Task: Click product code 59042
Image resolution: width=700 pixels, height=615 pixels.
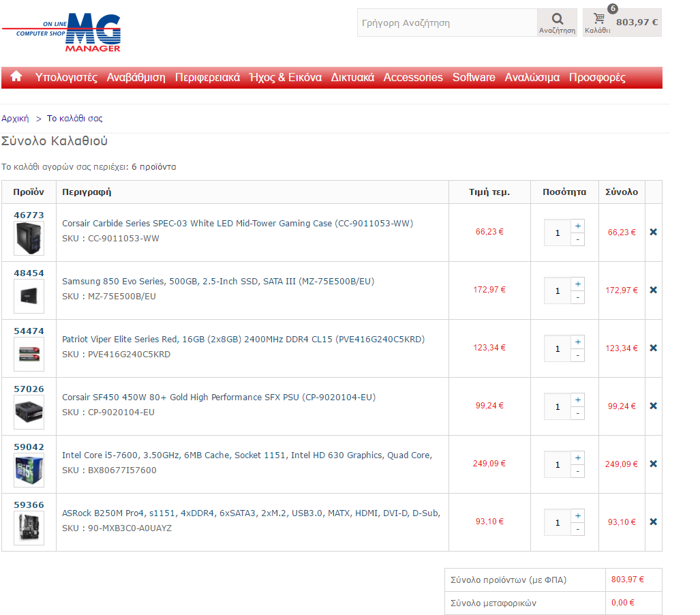Action: point(29,447)
